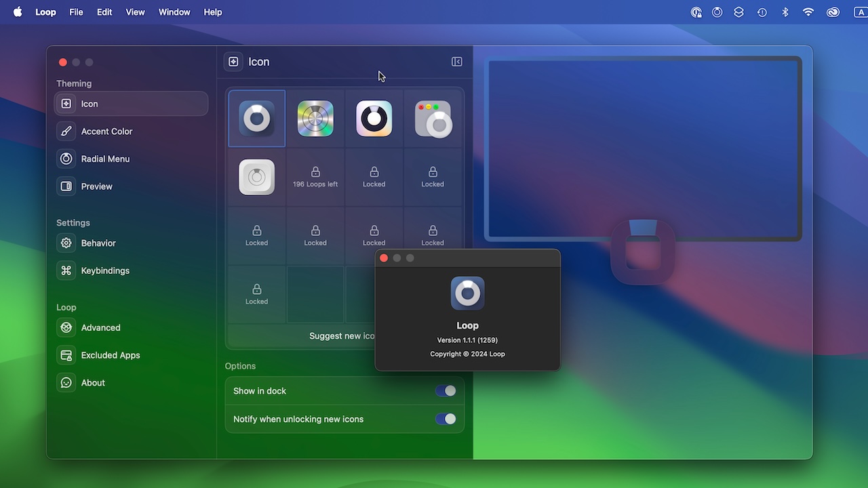
Task: Click the preview window frame area
Action: pos(643,148)
